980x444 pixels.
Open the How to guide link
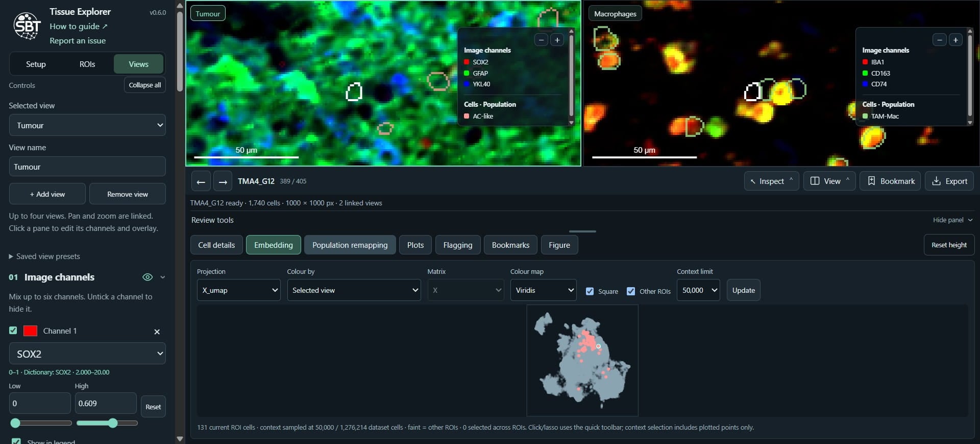tap(79, 27)
